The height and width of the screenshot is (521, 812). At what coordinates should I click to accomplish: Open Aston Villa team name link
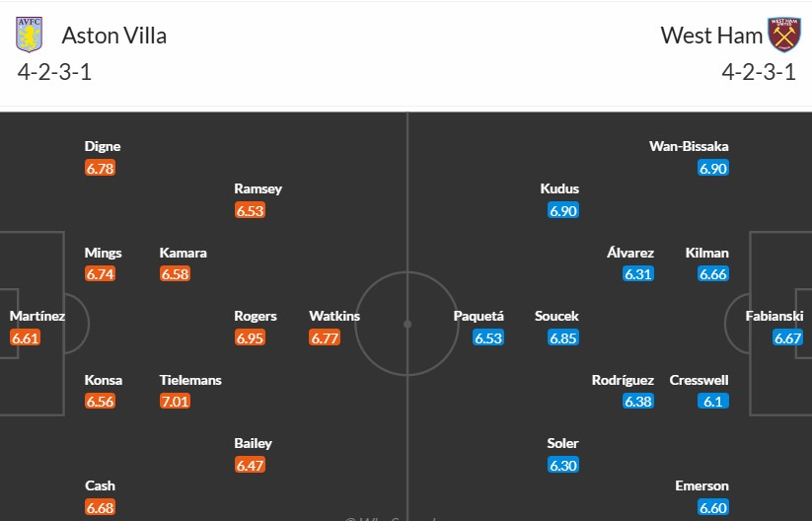click(x=113, y=36)
